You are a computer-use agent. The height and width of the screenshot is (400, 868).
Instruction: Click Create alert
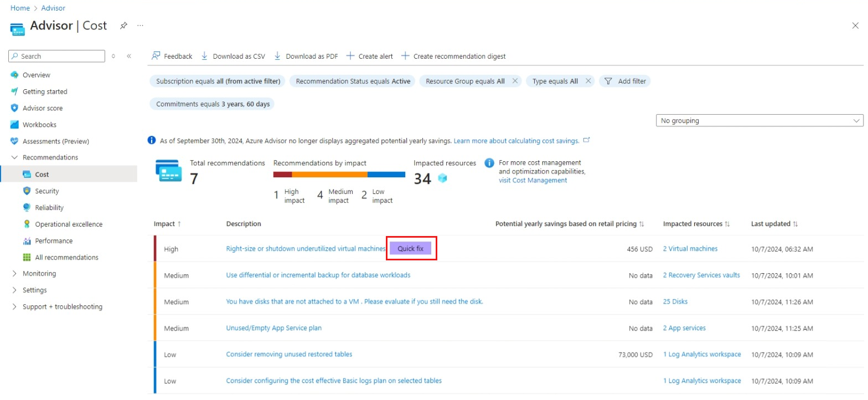pos(370,56)
